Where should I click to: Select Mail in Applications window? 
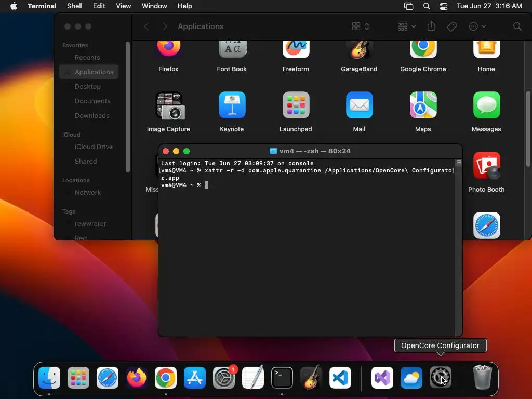360,105
